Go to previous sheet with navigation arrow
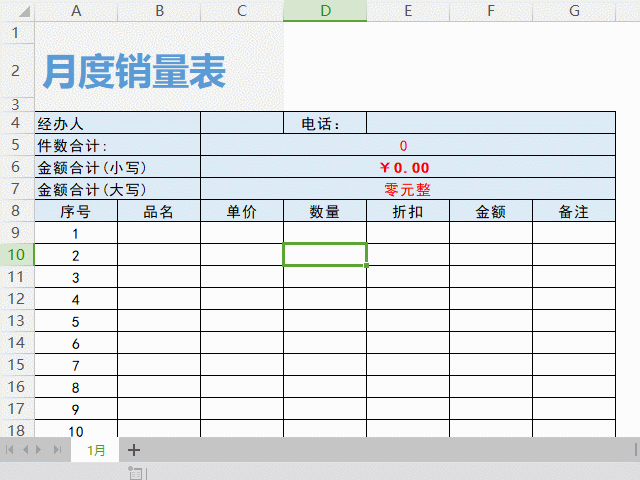The width and height of the screenshot is (640, 480). click(x=26, y=449)
